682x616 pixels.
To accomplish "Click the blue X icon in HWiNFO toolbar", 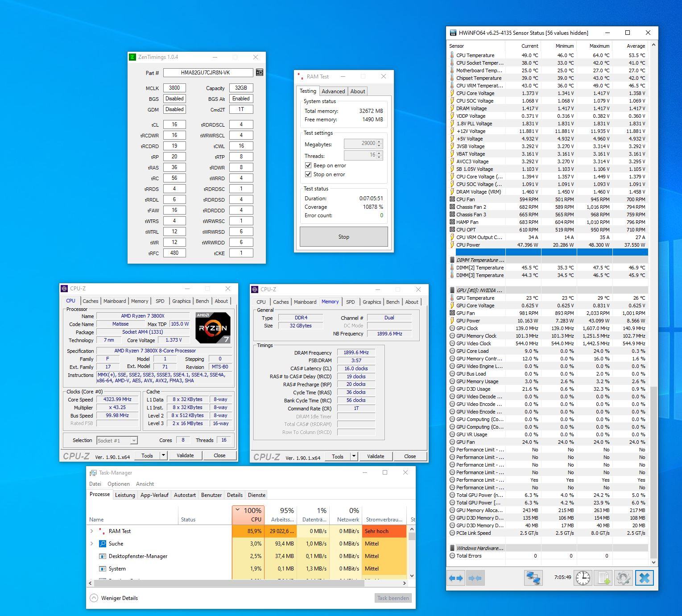I will click(x=644, y=578).
